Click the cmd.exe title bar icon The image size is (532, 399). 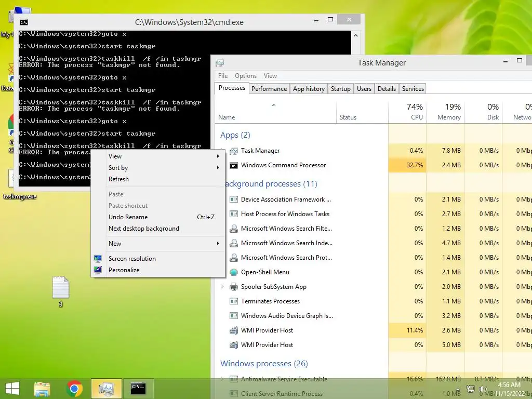(x=24, y=22)
